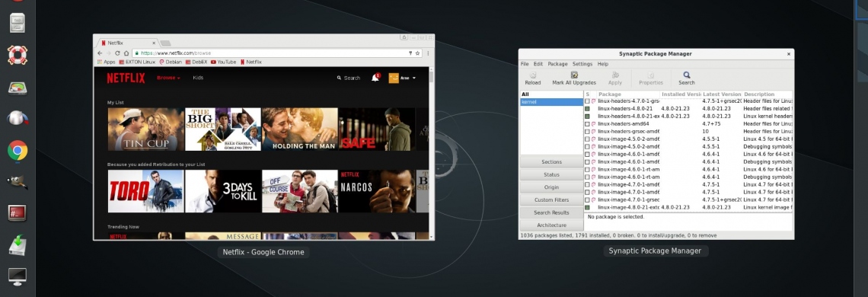868x297 pixels.
Task: Click the Mark All Upgrades toolbar icon
Action: click(574, 75)
